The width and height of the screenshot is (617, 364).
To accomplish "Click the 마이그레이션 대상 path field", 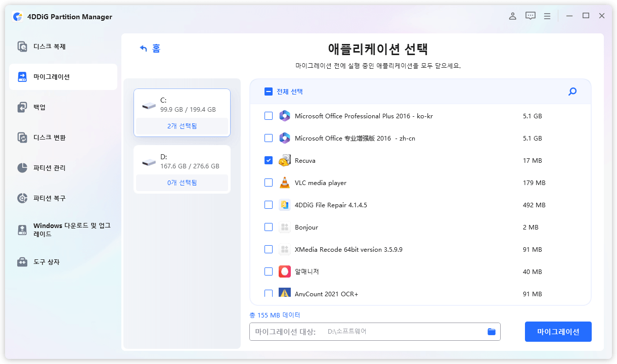I will click(x=375, y=332).
